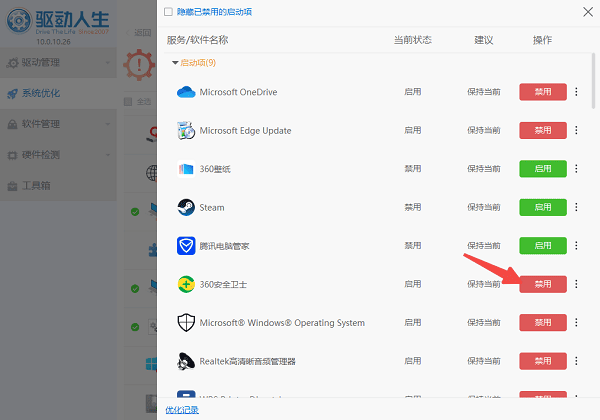Viewport: 600px width, 420px height.
Task: Disable Microsoft Windows Operating System startup item
Action: (x=543, y=322)
